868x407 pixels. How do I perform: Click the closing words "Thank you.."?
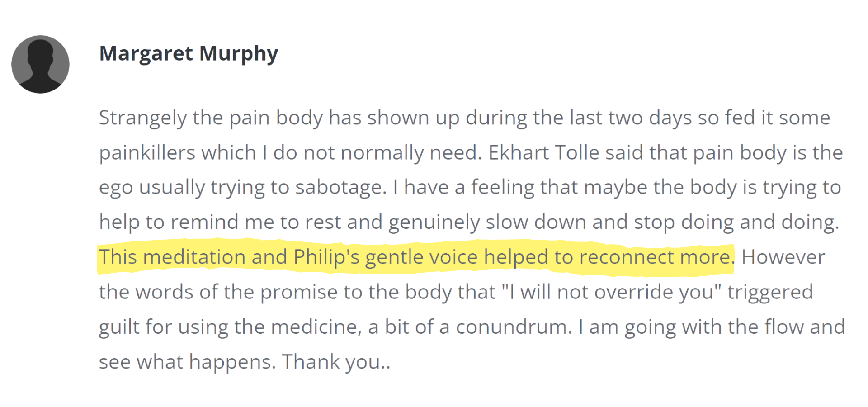point(336,362)
